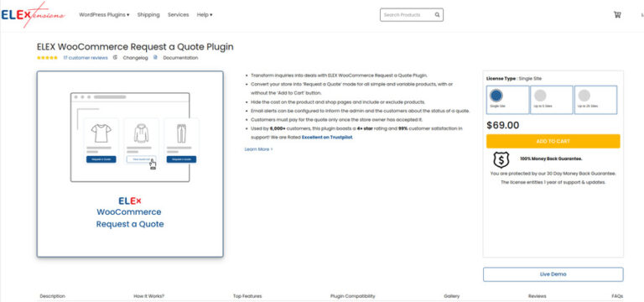Click the ADD TO CART button

click(x=553, y=141)
